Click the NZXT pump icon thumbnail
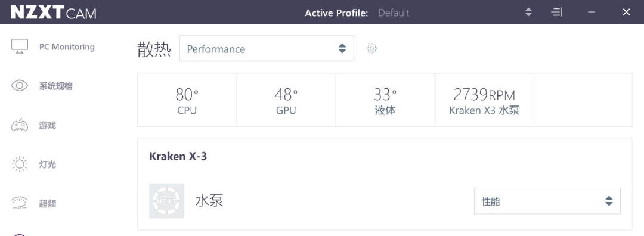Viewport: 644px width, 236px height. 166,201
